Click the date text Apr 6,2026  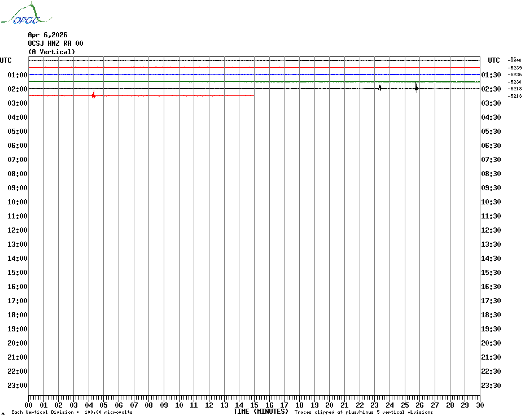click(47, 35)
